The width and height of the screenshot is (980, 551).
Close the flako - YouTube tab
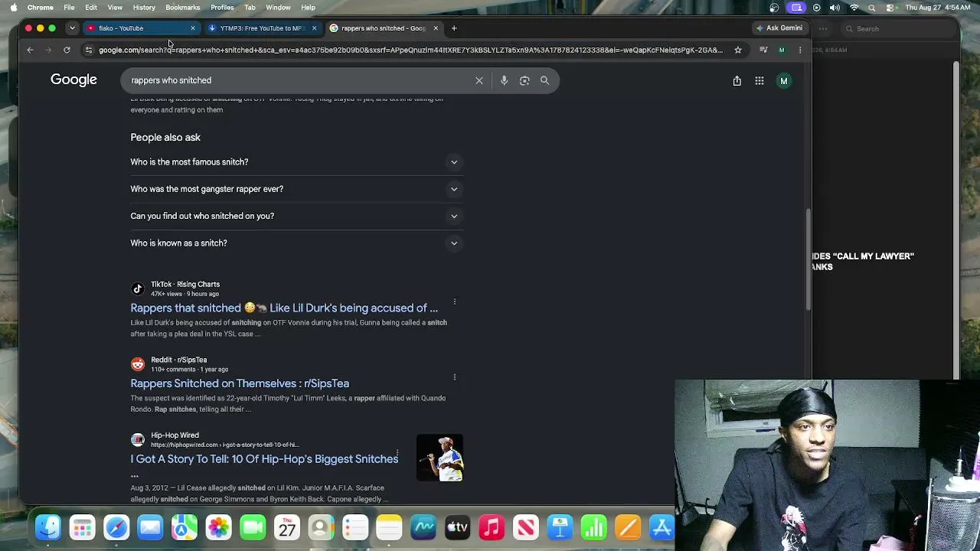(193, 28)
